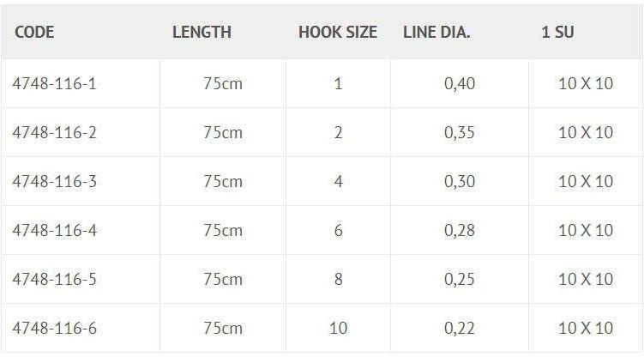This screenshot has height=357, width=644.
Task: Click the 0,25 line diameter cell
Action: pos(460,279)
